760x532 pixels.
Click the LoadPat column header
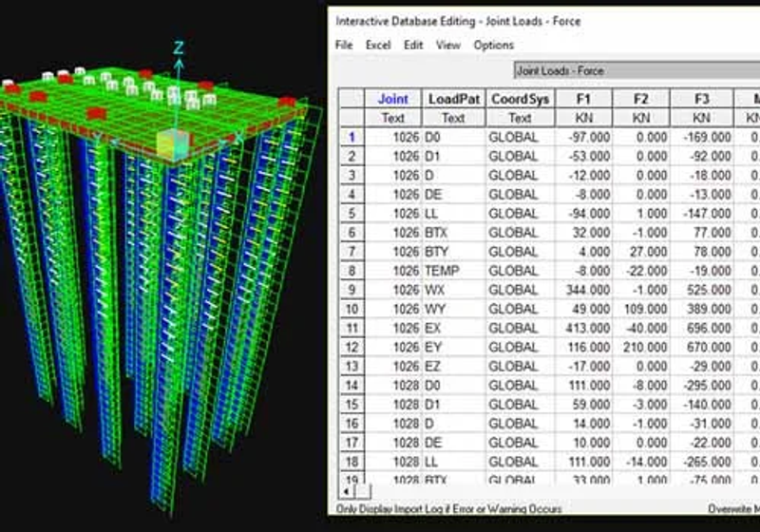(454, 99)
